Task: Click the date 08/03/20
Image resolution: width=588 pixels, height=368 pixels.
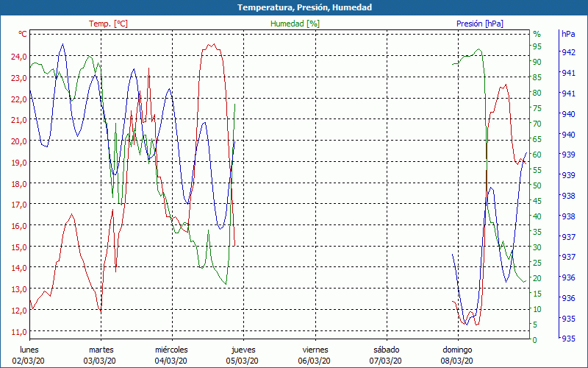Action: tap(456, 361)
